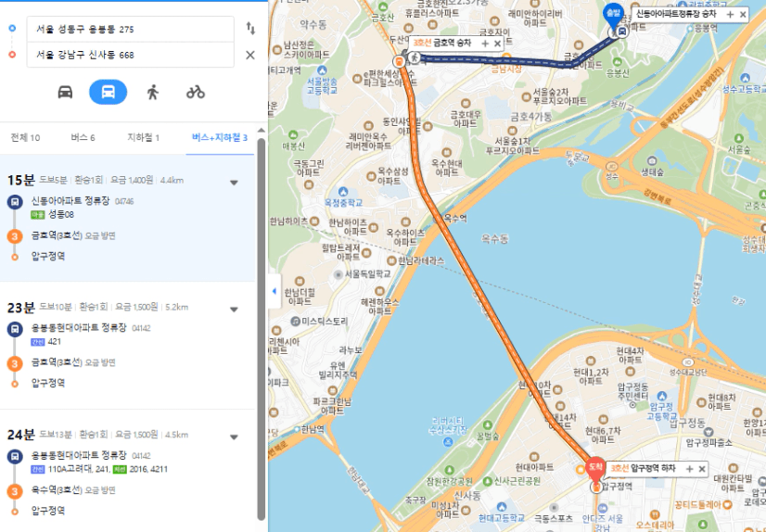Select the bus transit mode icon
This screenshot has height=532, width=766.
coord(108,92)
